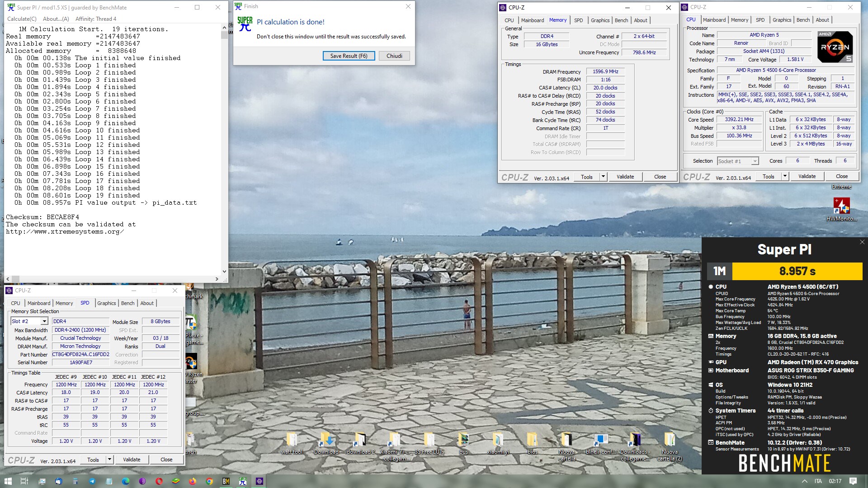This screenshot has height=488, width=868.
Task: Click Save Result (F6) button
Action: (349, 56)
